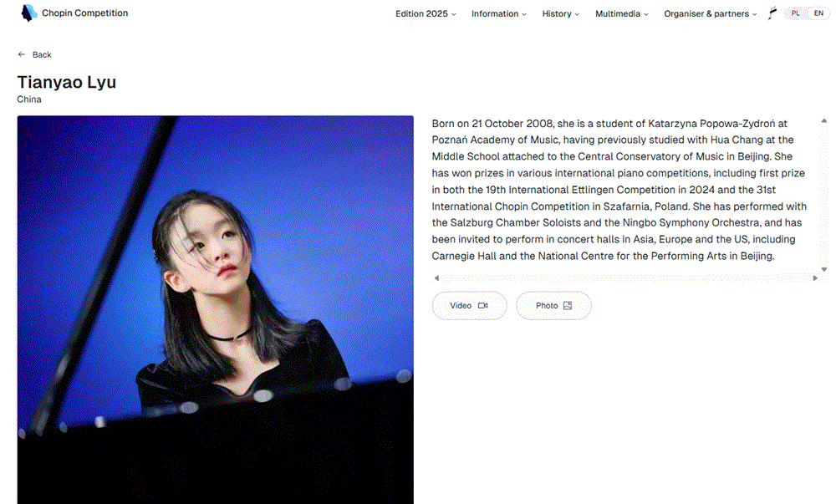Switch language to EN
Viewport: 836px width, 504px height.
click(x=818, y=13)
